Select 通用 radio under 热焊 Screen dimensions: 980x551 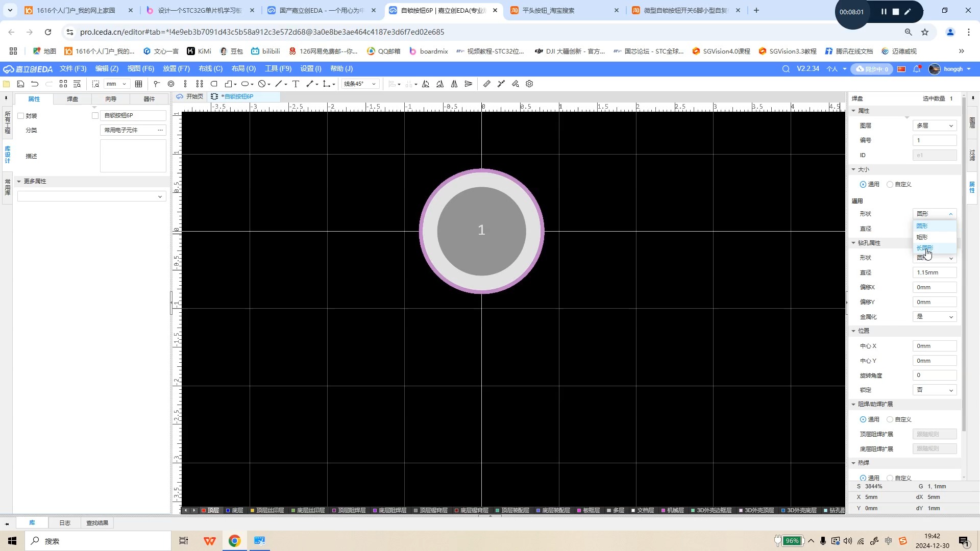(x=863, y=478)
